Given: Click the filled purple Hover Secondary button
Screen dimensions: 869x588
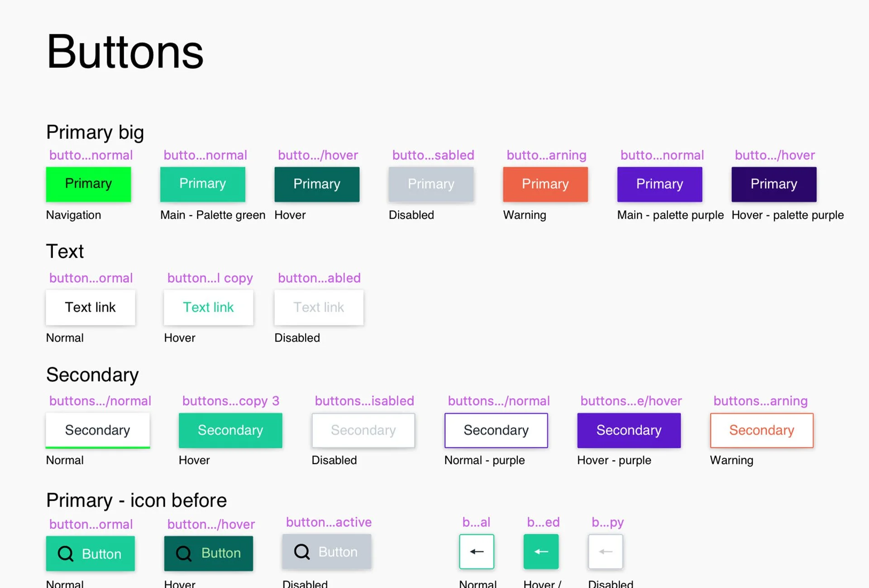Looking at the screenshot, I should point(629,430).
